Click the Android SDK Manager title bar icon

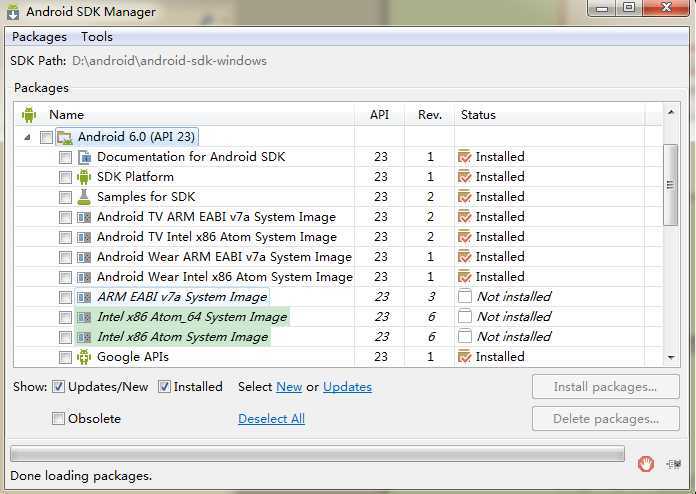tap(13, 12)
